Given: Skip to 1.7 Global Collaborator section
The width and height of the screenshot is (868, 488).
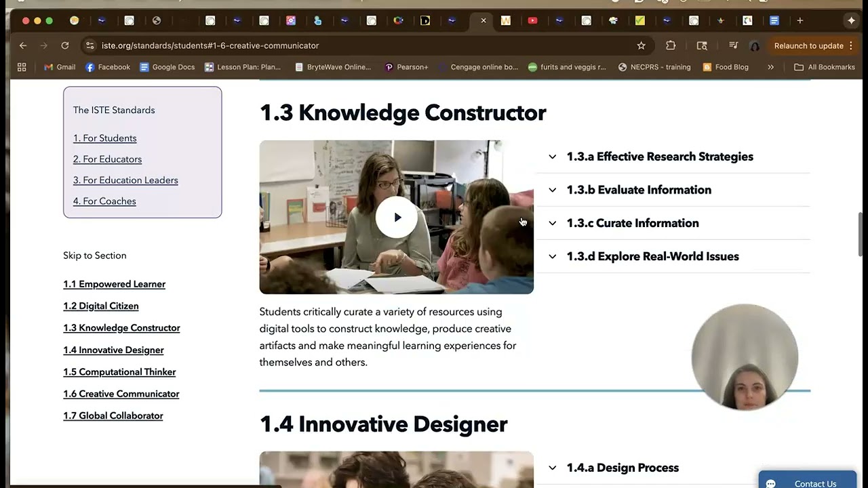Looking at the screenshot, I should coord(113,415).
